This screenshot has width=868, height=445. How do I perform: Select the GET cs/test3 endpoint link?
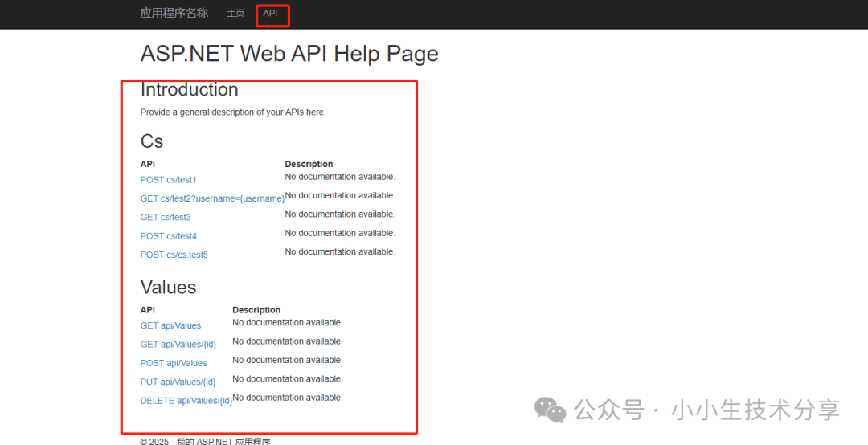click(166, 218)
